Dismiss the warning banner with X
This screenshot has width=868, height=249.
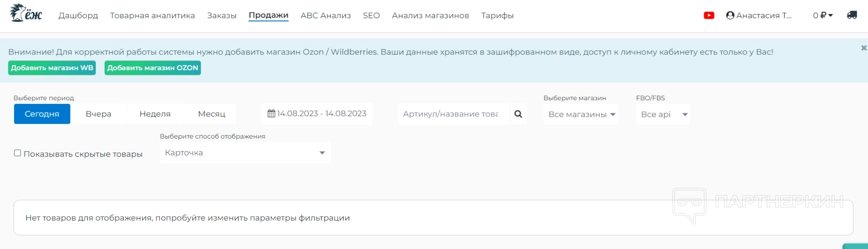863,48
